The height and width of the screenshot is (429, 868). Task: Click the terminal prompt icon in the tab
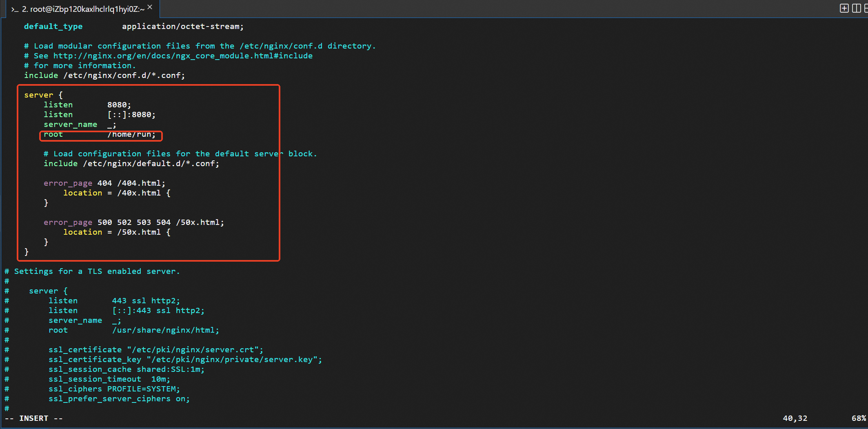(x=15, y=9)
